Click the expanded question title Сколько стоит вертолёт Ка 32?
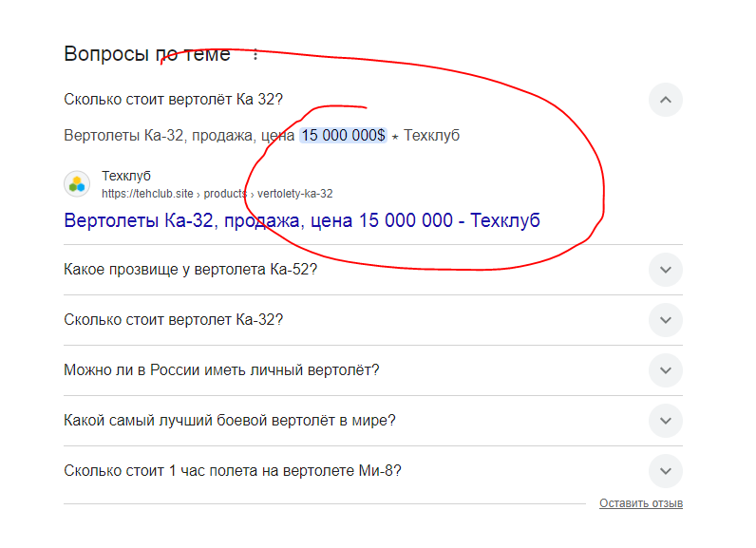The image size is (756, 548). 173,100
